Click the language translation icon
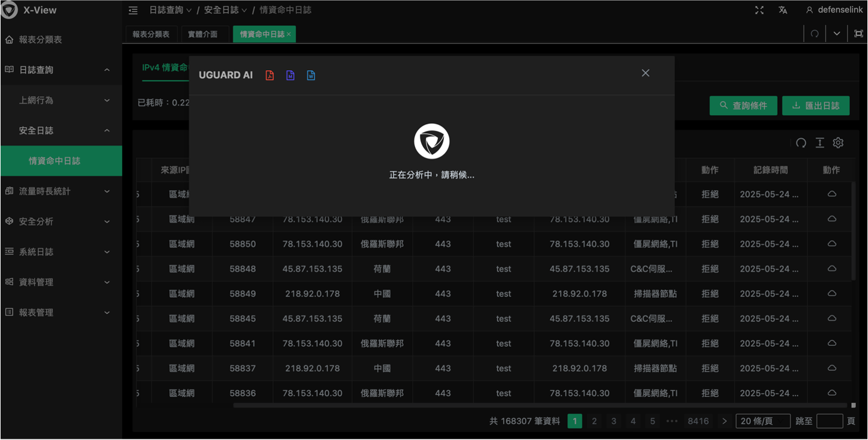 (783, 10)
